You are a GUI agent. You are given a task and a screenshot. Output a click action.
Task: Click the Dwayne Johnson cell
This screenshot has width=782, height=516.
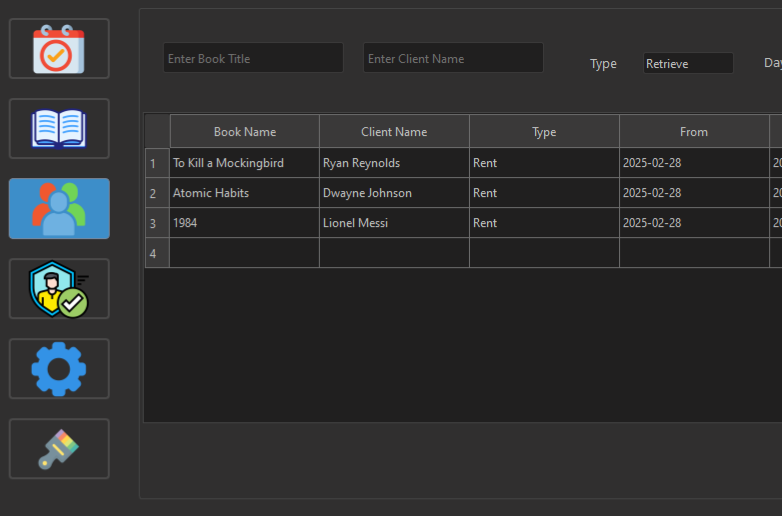pyautogui.click(x=394, y=193)
